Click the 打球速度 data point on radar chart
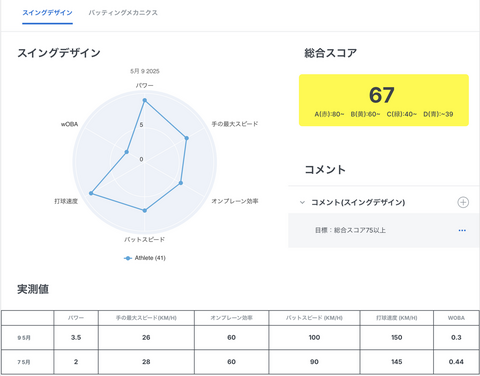 coord(91,193)
